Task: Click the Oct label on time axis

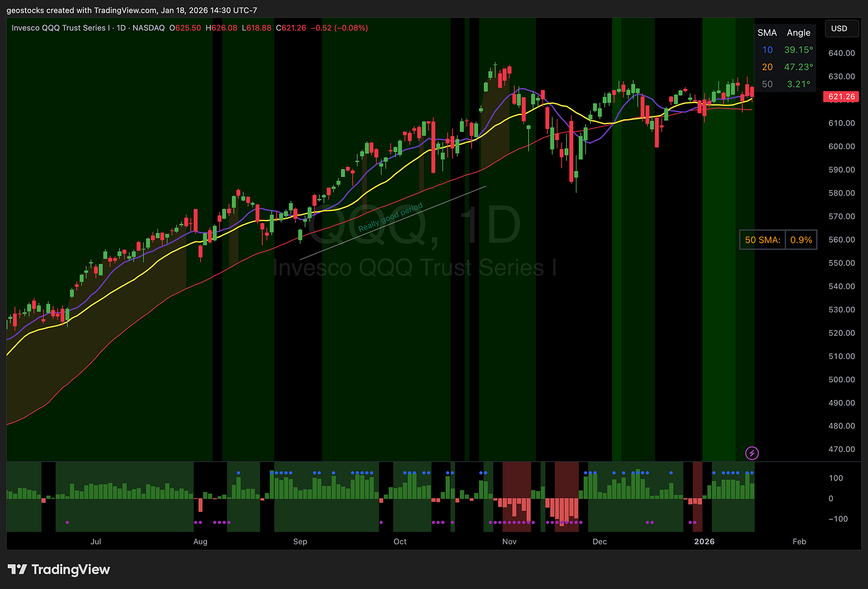Action: coord(400,541)
